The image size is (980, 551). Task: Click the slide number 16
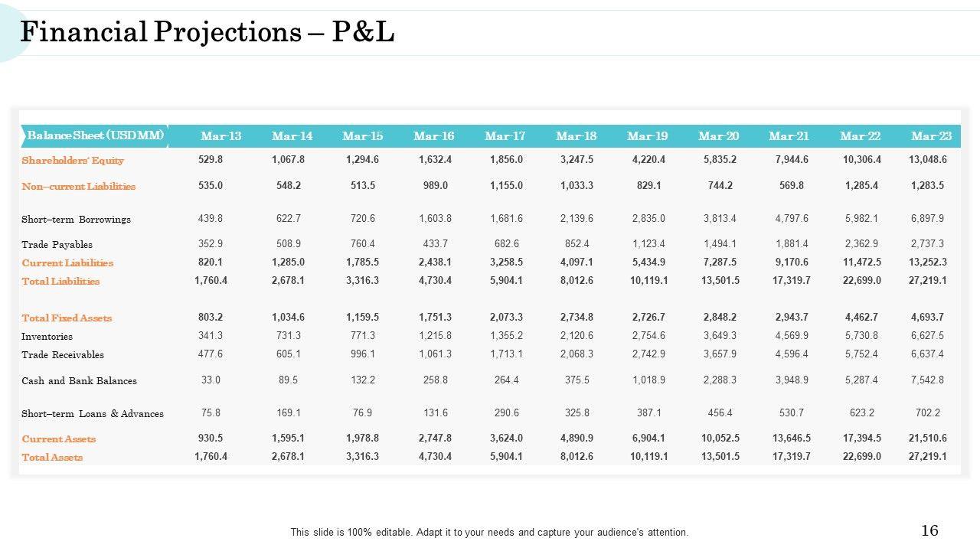click(x=929, y=530)
